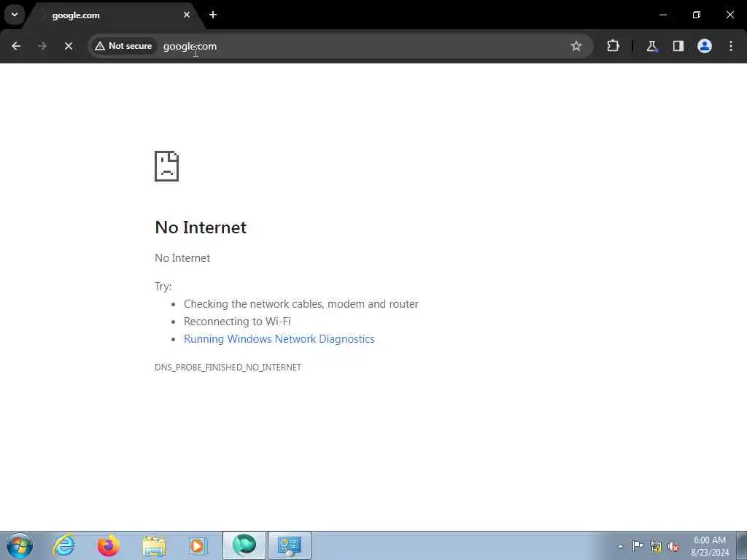
Task: Open Windows Explorer folder on taskbar
Action: click(154, 545)
